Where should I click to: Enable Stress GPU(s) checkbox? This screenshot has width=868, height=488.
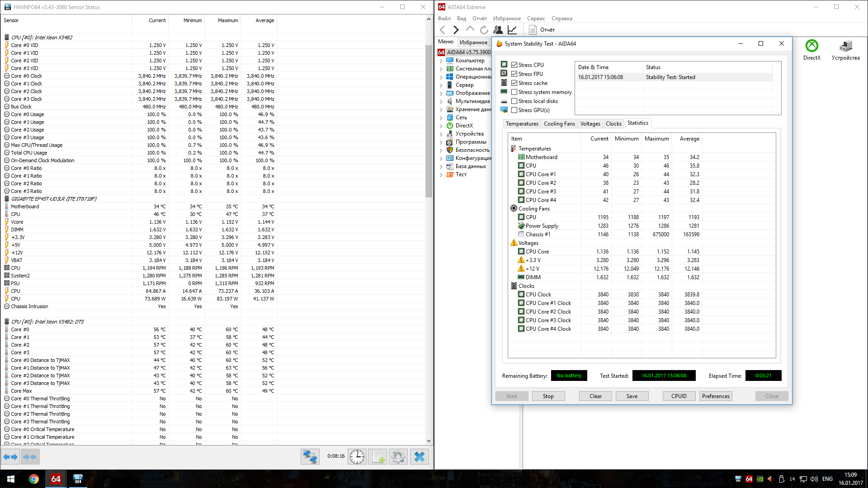tap(514, 110)
